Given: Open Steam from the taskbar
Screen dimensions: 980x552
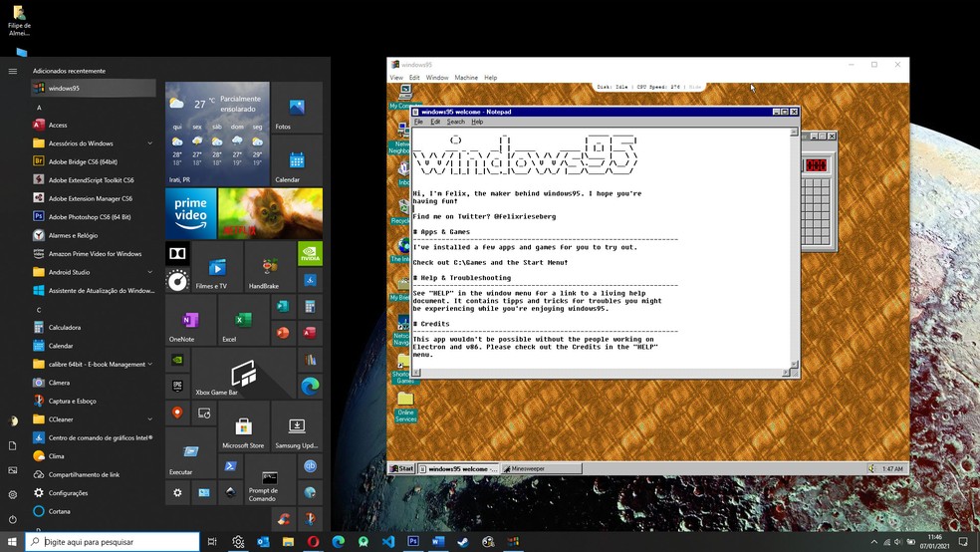Looking at the screenshot, I should (463, 541).
